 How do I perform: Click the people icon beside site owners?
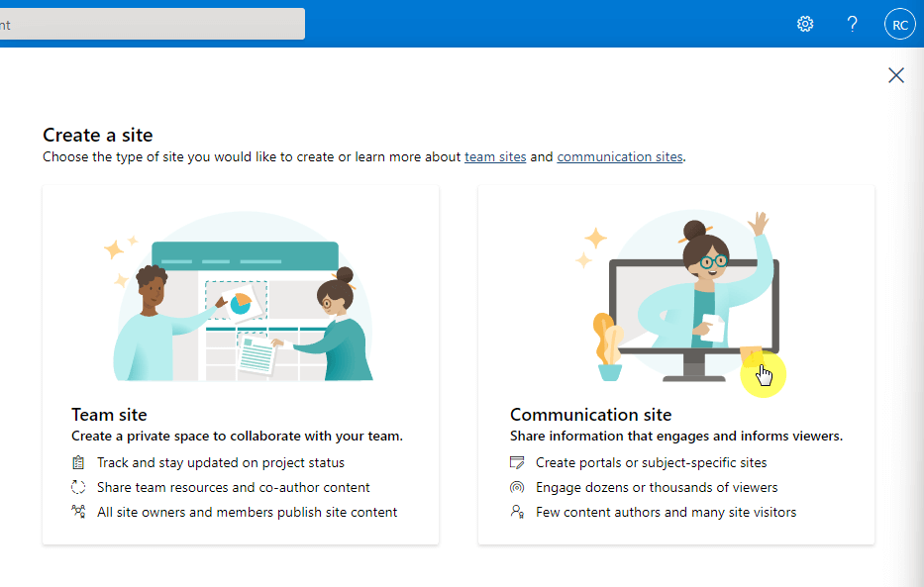click(78, 511)
